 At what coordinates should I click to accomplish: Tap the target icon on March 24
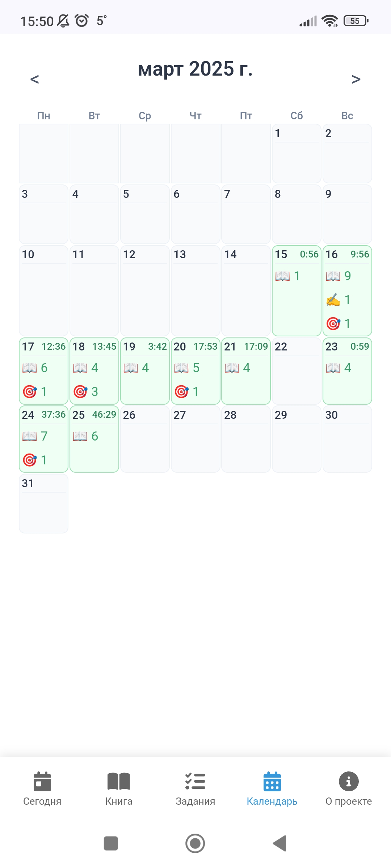click(30, 460)
